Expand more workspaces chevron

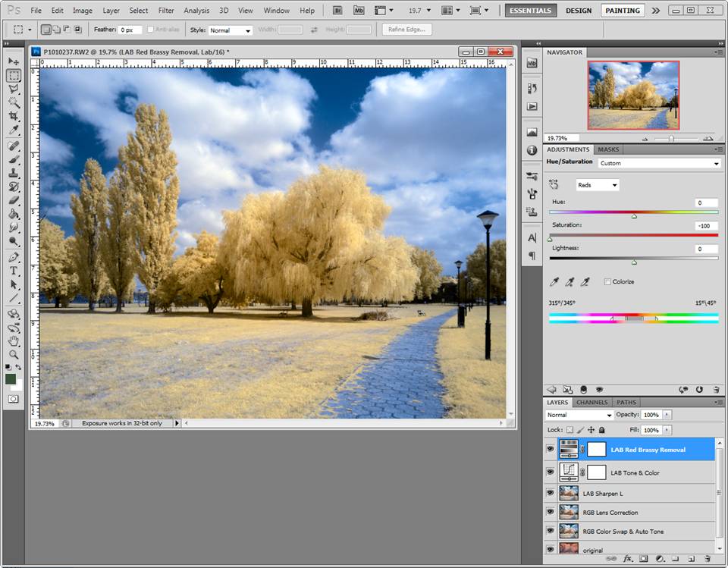click(x=655, y=10)
